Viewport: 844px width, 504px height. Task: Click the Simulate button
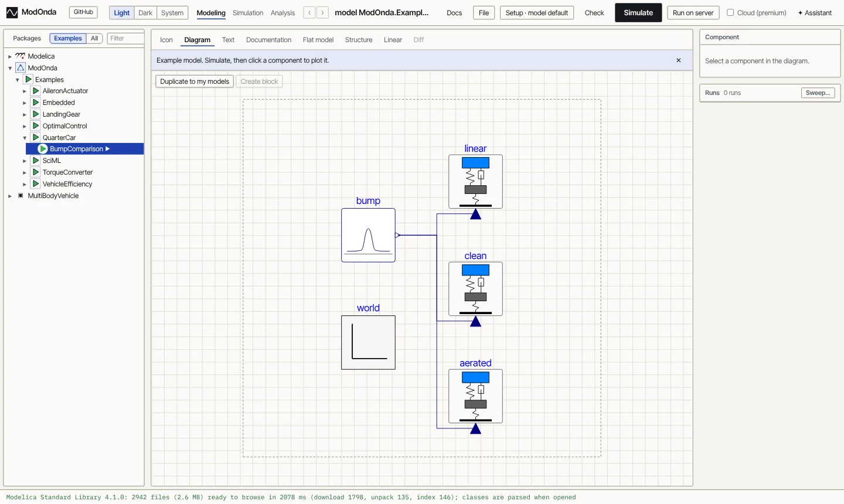[638, 13]
